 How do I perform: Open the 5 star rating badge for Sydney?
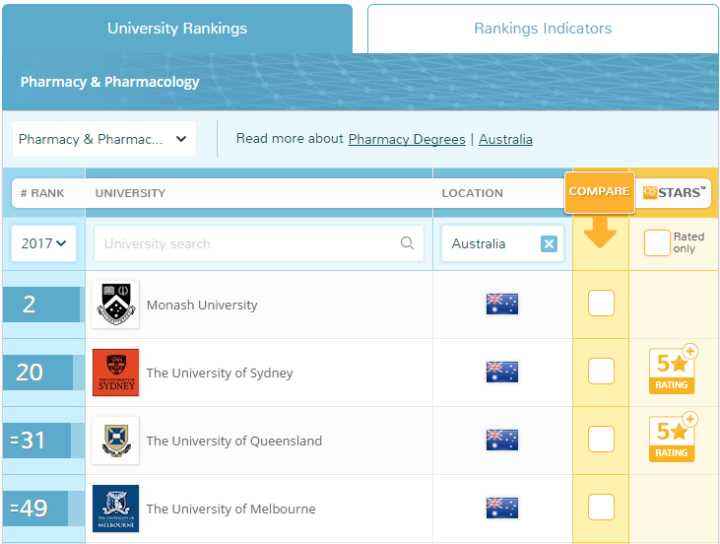(x=672, y=370)
